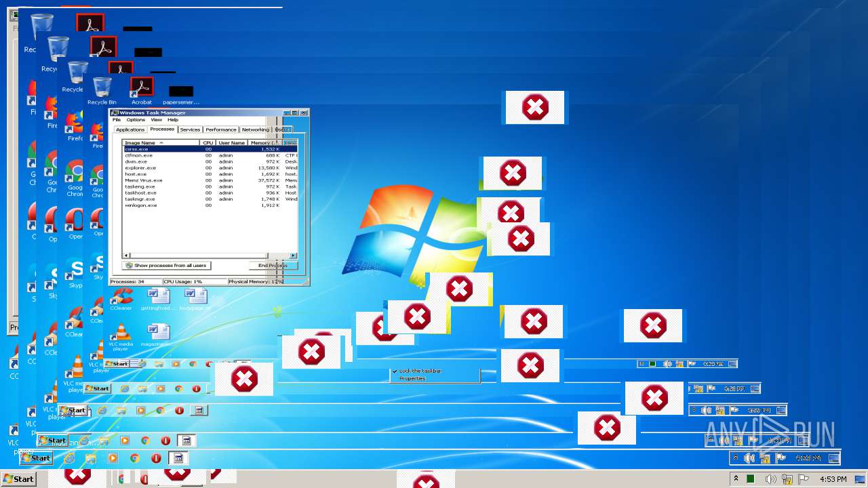Sort processes by User Name column
Viewport: 868px width, 488px height.
tap(232, 143)
